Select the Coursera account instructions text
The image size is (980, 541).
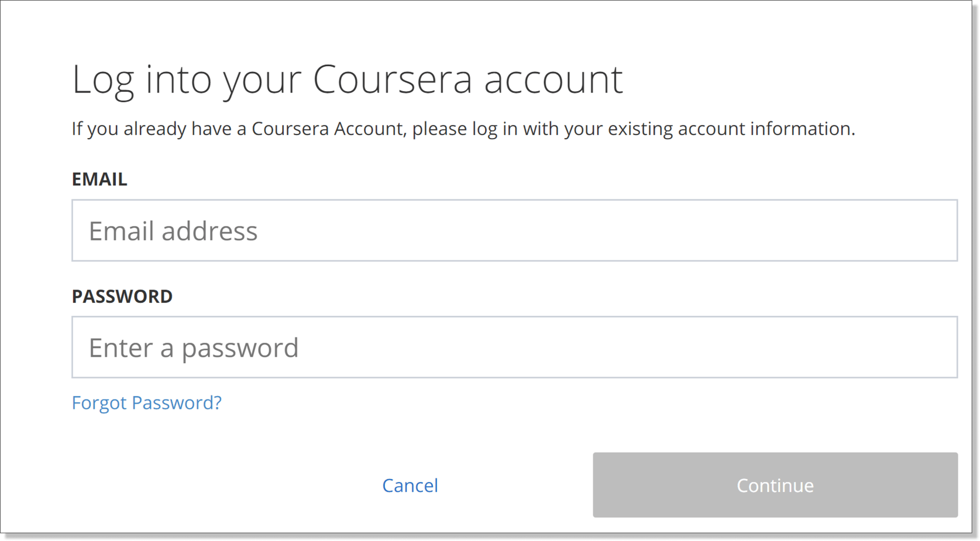[x=463, y=129]
